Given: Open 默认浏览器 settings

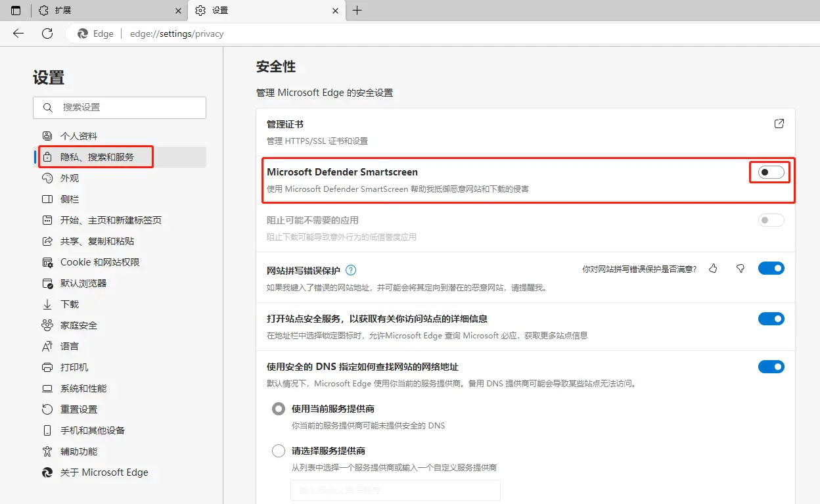Looking at the screenshot, I should click(x=120, y=283).
